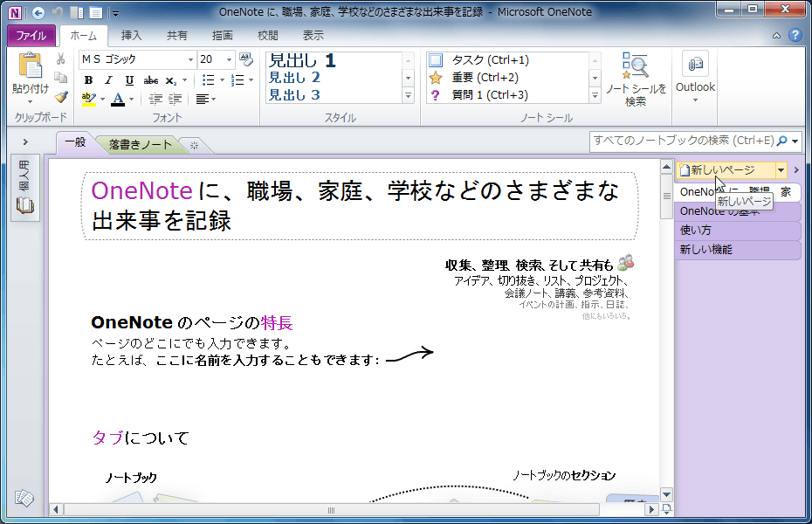Screen dimensions: 812x524
Task: Open unfiled notes icon at bottom left
Action: 24,498
